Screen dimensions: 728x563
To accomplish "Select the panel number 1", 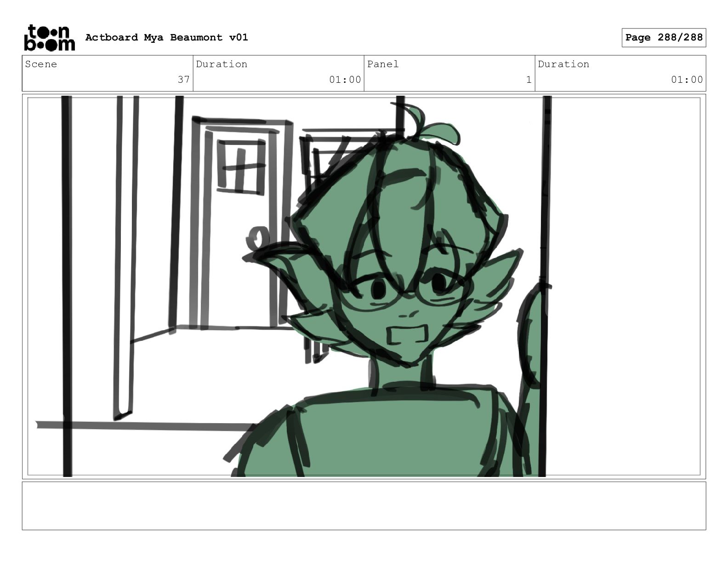I will pyautogui.click(x=529, y=80).
